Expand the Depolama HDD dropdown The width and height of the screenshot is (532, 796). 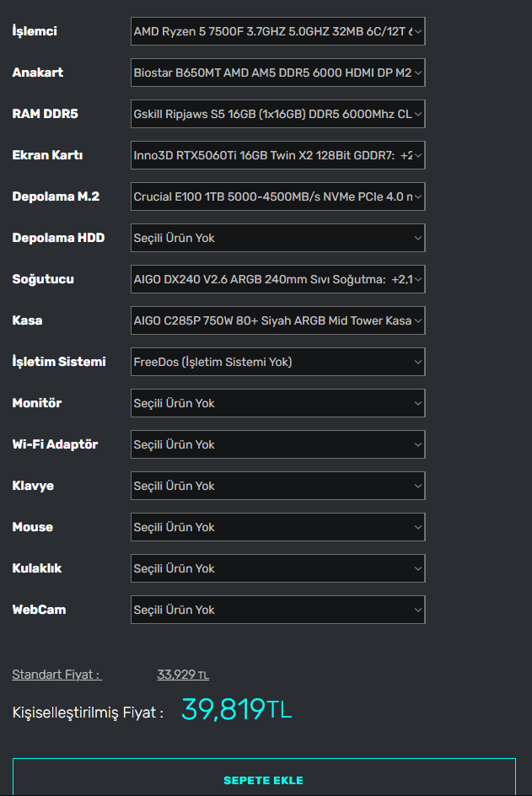pyautogui.click(x=277, y=239)
